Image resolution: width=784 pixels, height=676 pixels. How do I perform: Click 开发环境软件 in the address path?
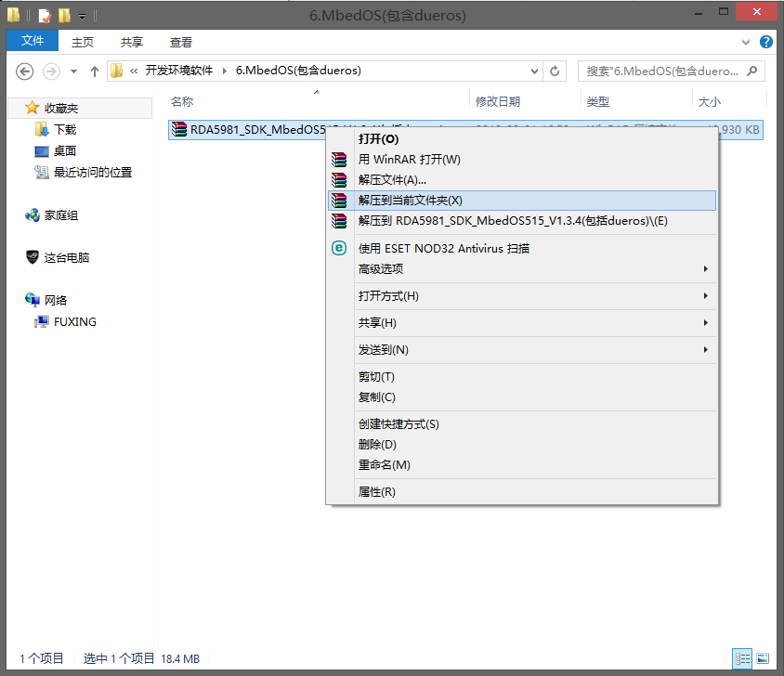(x=179, y=71)
